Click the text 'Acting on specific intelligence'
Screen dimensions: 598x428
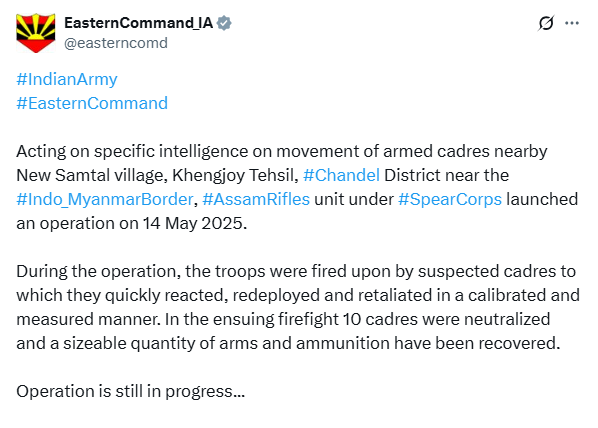click(132, 151)
